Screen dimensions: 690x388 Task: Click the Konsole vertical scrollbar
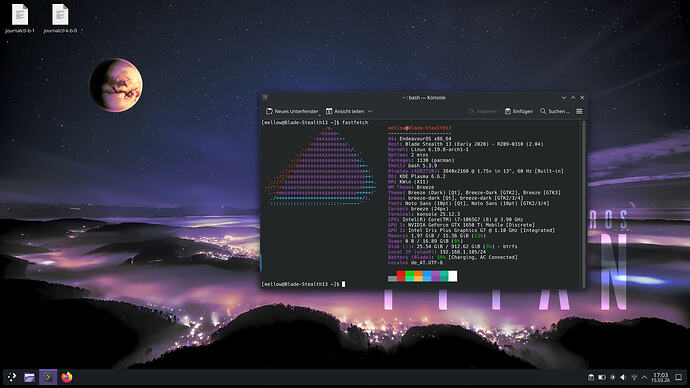[x=584, y=204]
